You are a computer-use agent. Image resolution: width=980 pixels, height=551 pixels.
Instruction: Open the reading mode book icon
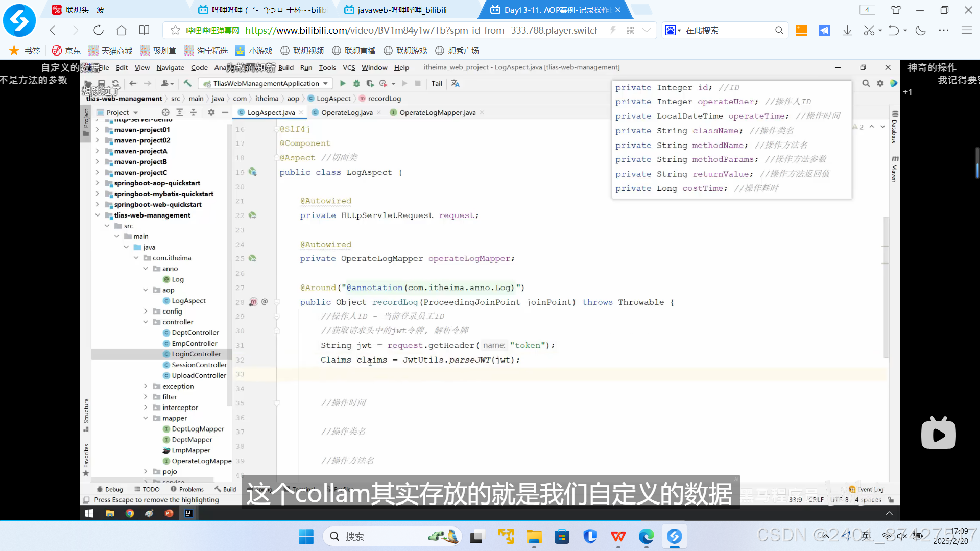click(x=145, y=30)
